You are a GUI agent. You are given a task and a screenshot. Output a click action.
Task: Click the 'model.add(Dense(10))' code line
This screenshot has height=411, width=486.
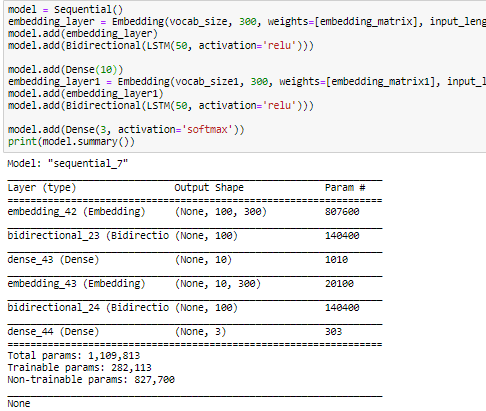(x=65, y=70)
